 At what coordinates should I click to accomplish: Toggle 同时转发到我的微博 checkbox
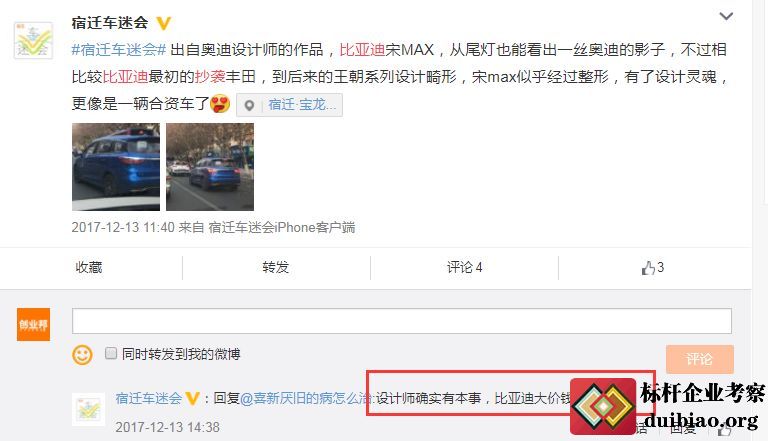pos(111,353)
